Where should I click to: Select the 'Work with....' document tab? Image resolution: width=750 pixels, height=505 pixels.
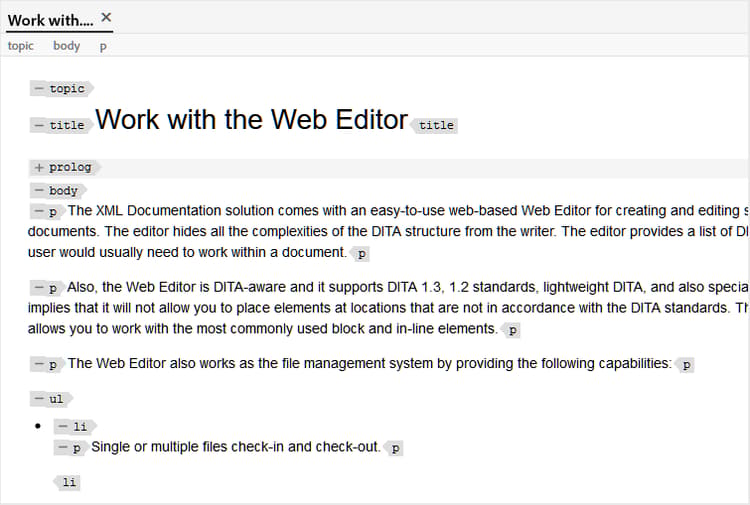pyautogui.click(x=50, y=20)
